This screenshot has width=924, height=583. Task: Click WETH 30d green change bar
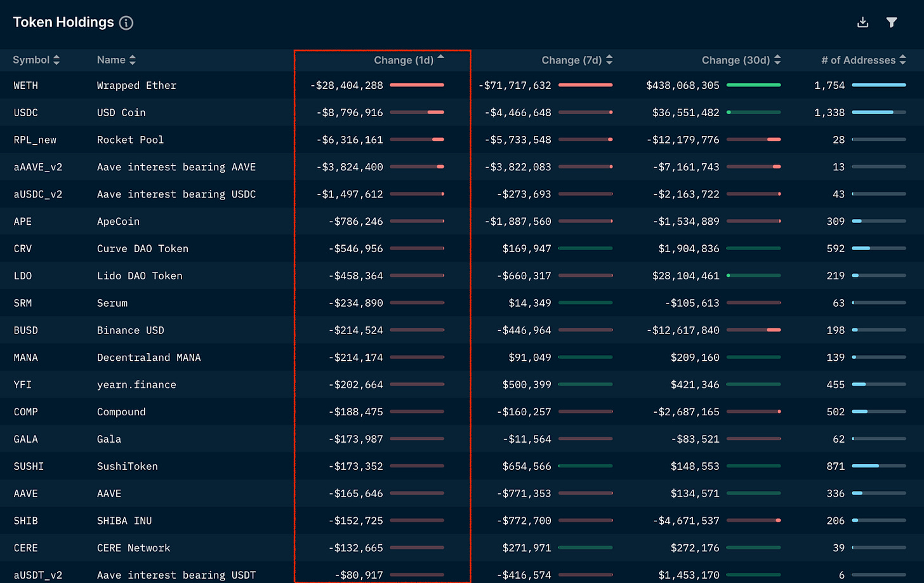coord(753,85)
